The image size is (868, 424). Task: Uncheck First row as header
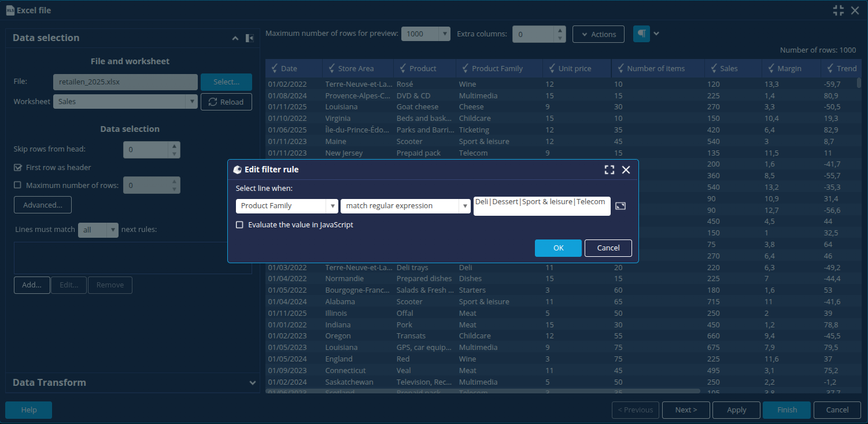(17, 168)
